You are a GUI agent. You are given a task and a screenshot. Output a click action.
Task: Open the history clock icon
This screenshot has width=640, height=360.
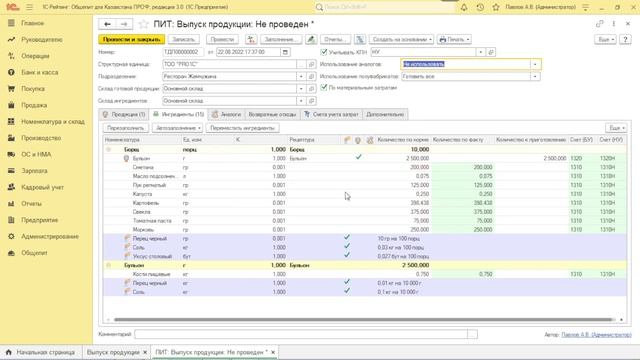[480, 7]
